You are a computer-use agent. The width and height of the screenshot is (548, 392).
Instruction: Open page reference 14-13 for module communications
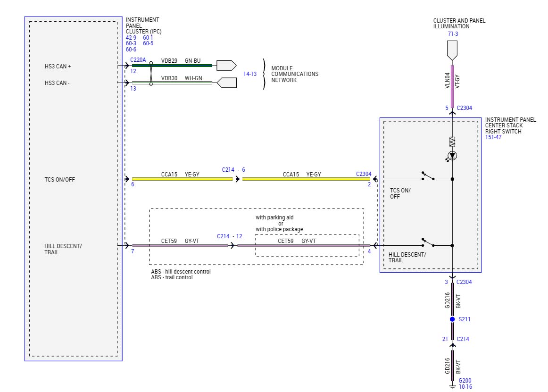point(250,74)
